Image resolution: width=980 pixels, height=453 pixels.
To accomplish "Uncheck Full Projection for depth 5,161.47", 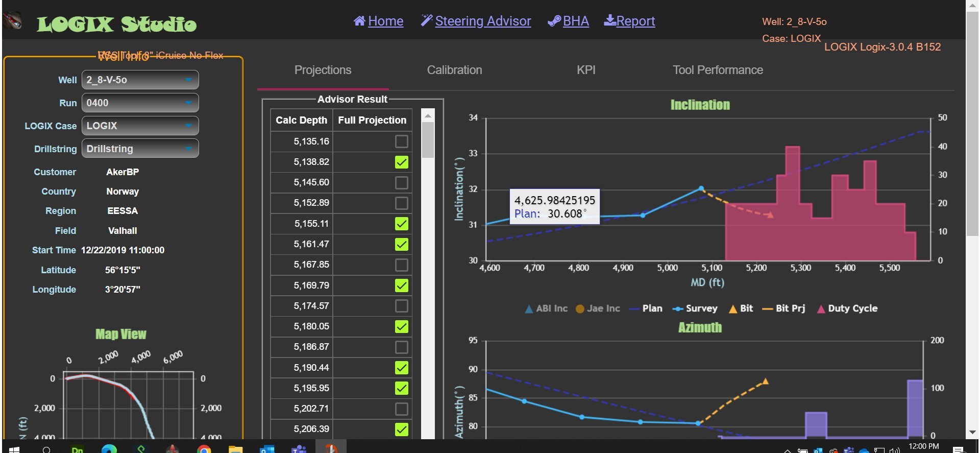I will [402, 244].
